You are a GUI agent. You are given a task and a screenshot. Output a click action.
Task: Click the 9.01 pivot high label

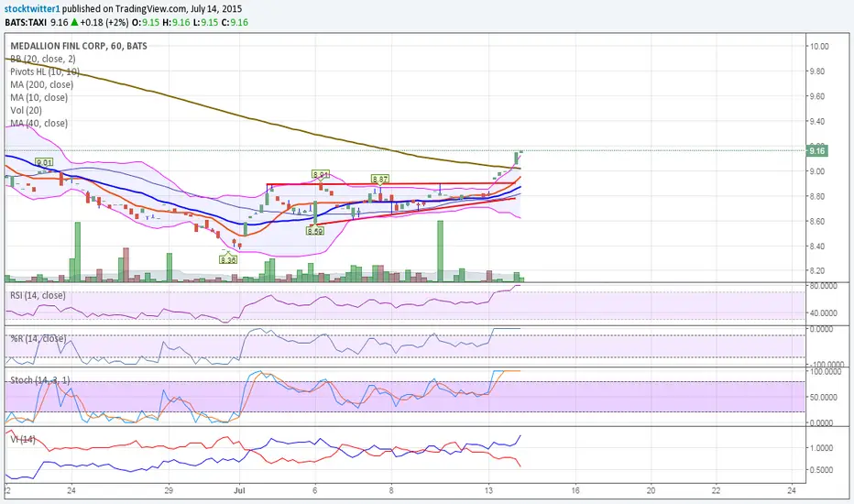point(44,162)
